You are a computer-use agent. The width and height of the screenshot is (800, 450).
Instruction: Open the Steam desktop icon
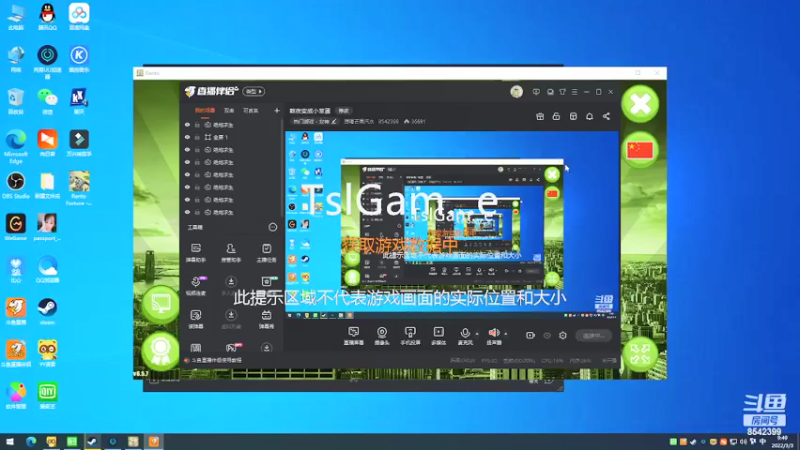click(47, 311)
